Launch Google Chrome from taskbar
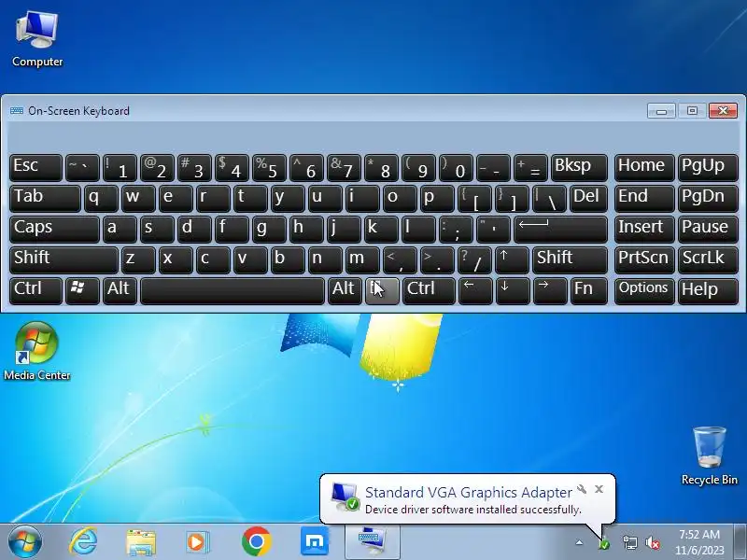The height and width of the screenshot is (560, 747). pos(256,542)
